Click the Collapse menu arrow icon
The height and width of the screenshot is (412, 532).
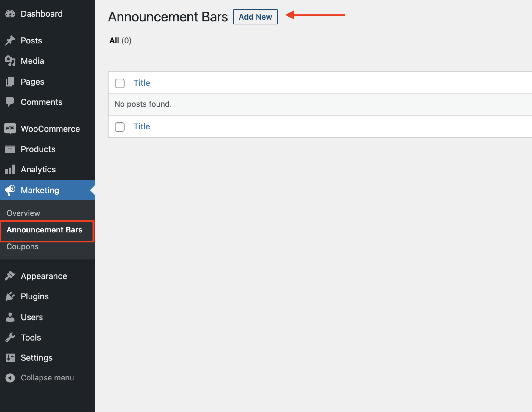10,378
